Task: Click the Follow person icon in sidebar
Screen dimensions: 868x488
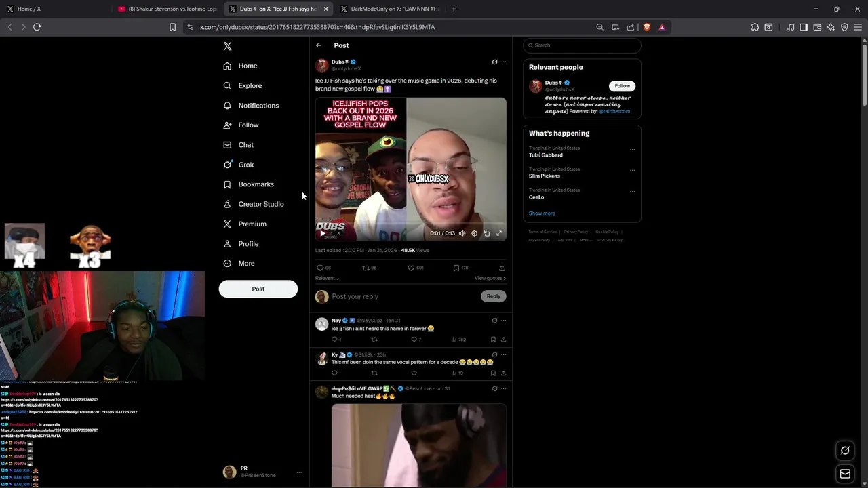Action: [x=227, y=125]
